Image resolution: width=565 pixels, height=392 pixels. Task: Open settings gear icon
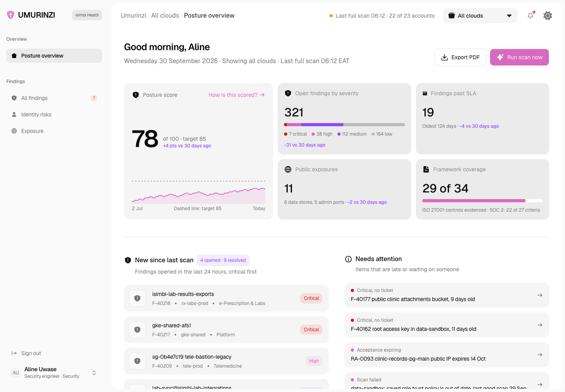click(548, 16)
